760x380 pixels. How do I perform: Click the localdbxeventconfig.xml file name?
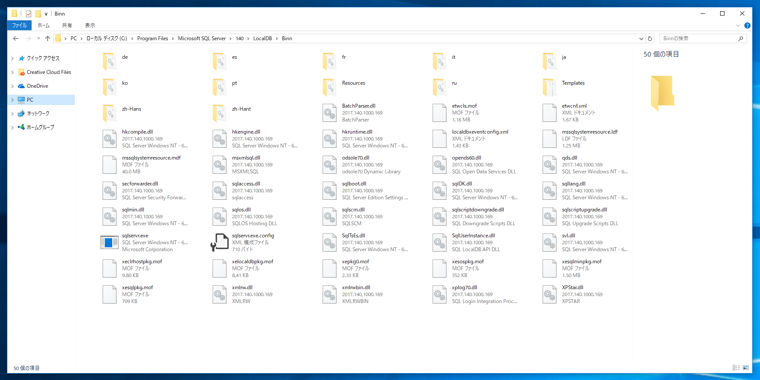pos(479,132)
